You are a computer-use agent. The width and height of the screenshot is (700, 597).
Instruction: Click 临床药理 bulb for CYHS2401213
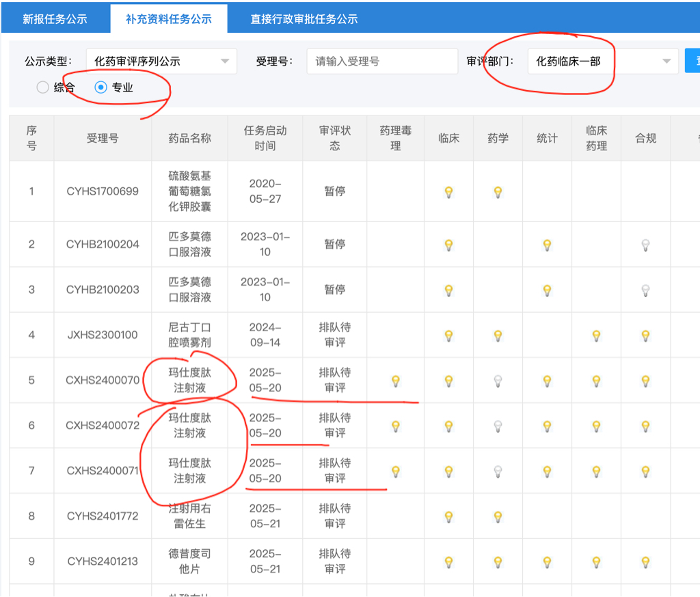click(596, 562)
